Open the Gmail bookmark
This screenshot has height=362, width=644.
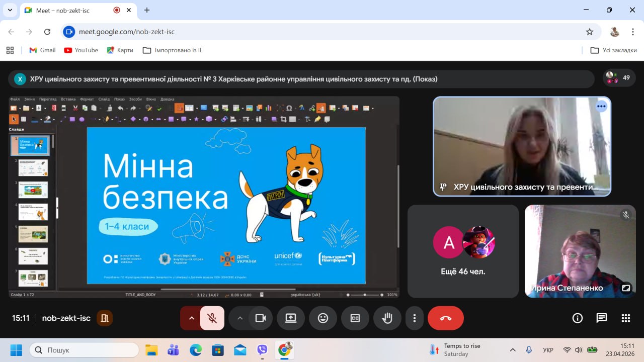[x=42, y=50]
